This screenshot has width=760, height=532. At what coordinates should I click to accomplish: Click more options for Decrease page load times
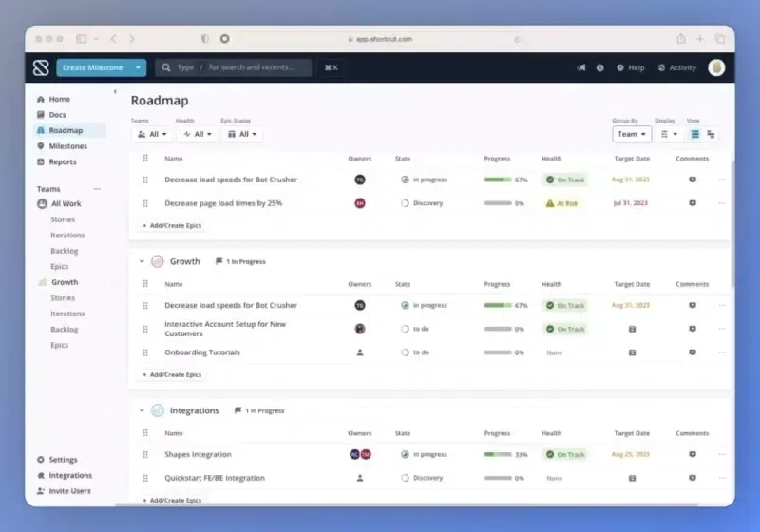(722, 203)
